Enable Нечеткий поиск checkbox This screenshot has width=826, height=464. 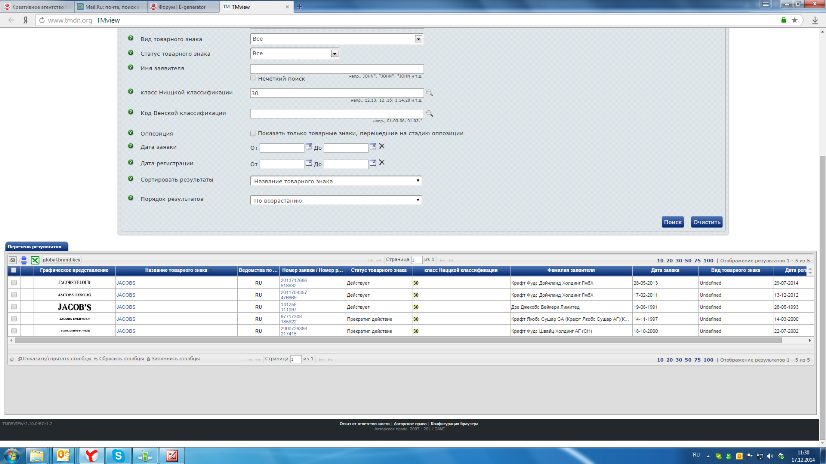click(x=253, y=78)
